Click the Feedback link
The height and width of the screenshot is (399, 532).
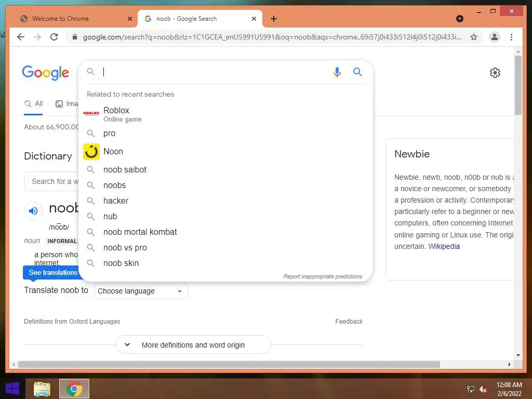click(349, 321)
